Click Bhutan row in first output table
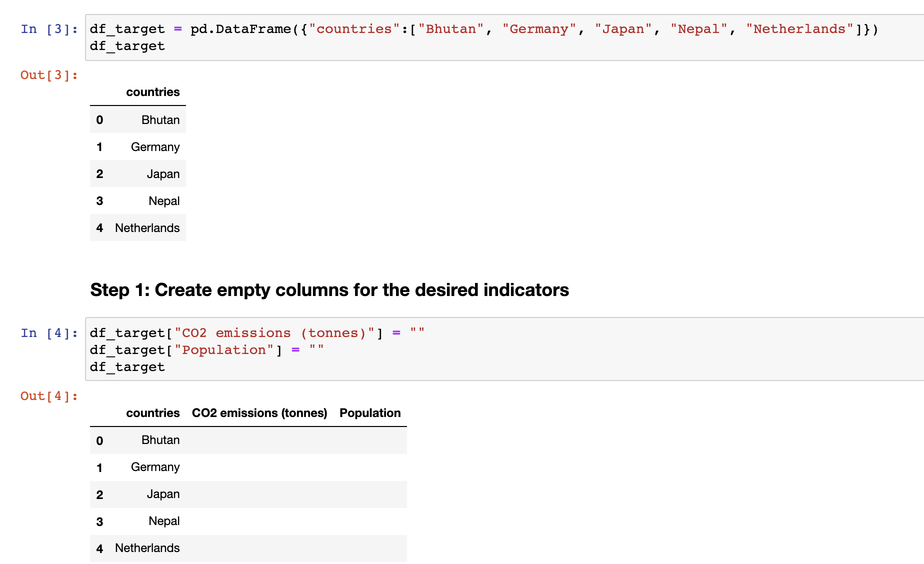 point(160,120)
